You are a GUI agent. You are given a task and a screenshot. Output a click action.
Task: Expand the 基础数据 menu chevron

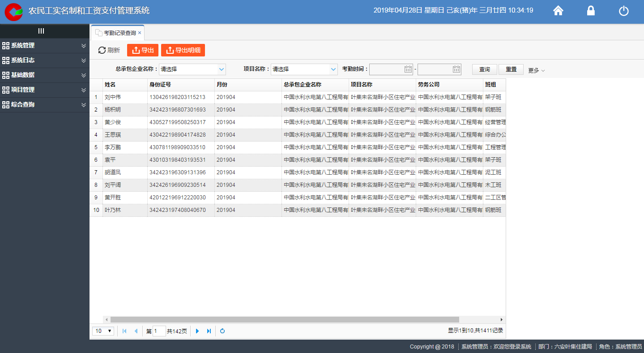[83, 75]
